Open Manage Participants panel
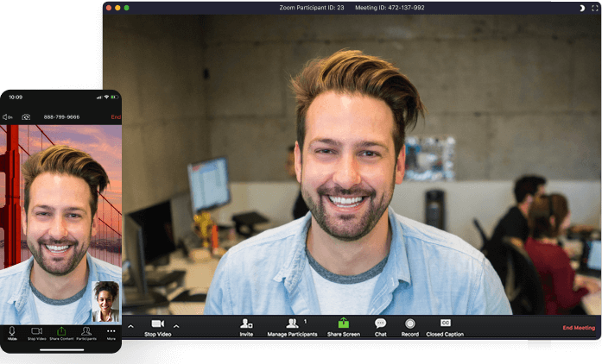This screenshot has height=364, width=602. [292, 328]
